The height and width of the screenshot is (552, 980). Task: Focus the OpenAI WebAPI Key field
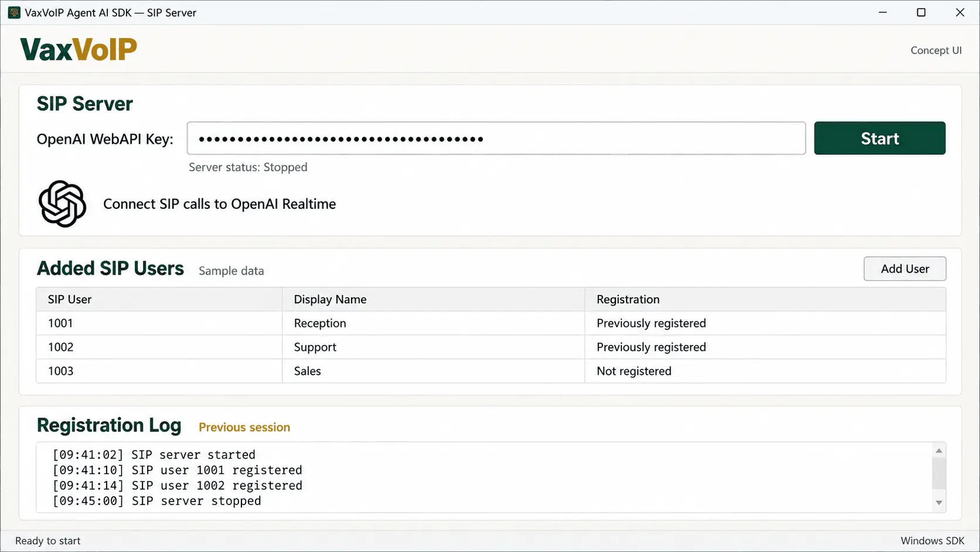point(496,138)
